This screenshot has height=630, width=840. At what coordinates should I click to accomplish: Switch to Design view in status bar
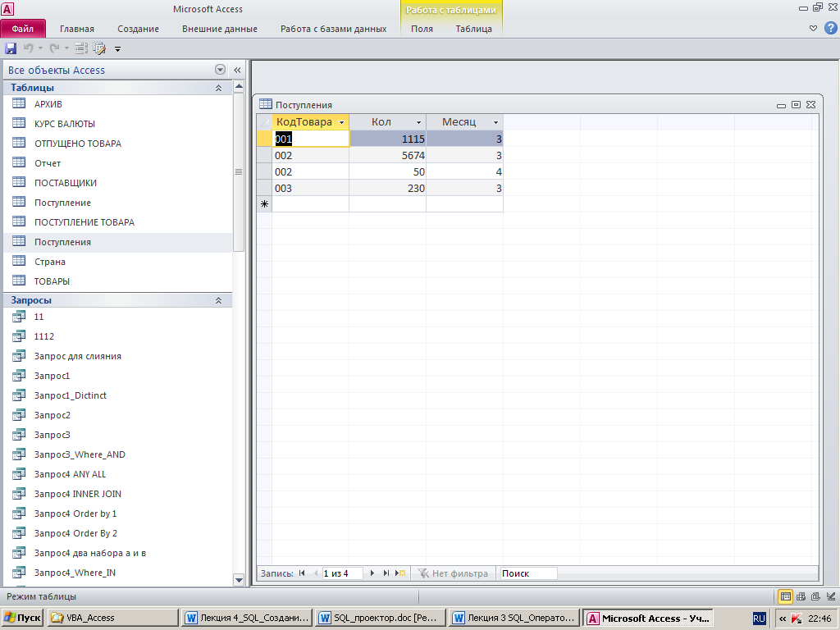[x=831, y=596]
